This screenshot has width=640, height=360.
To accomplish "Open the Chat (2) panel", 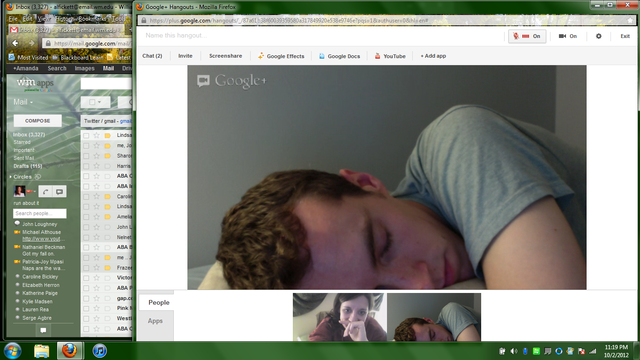I will click(x=152, y=56).
